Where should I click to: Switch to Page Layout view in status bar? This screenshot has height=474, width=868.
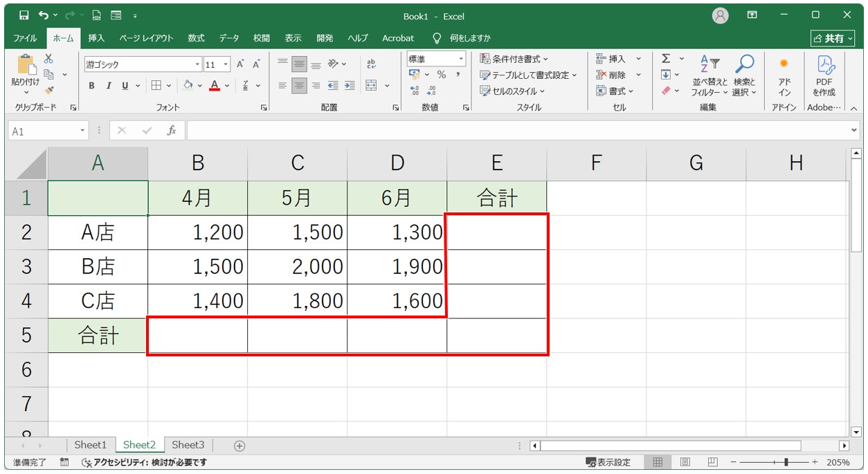(685, 462)
